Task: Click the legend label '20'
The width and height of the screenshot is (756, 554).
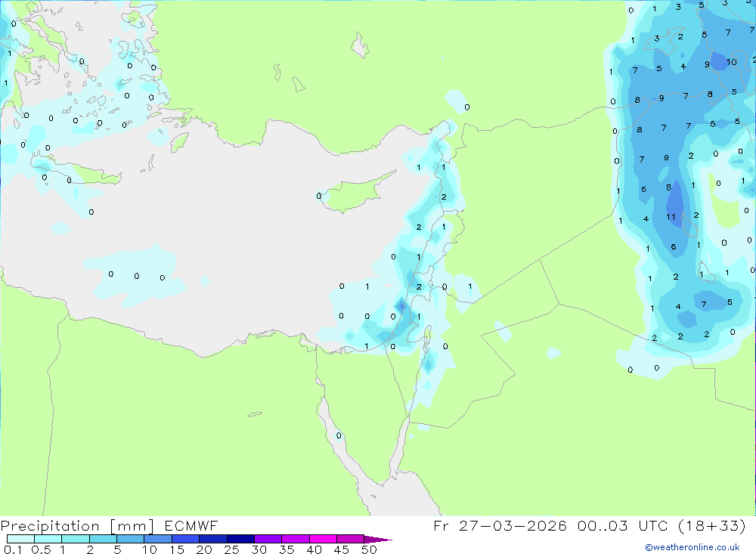Action: coord(204,549)
